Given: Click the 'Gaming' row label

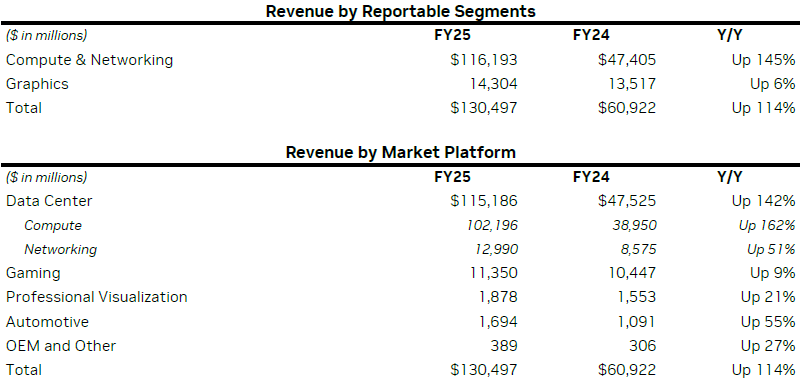Looking at the screenshot, I should [33, 273].
